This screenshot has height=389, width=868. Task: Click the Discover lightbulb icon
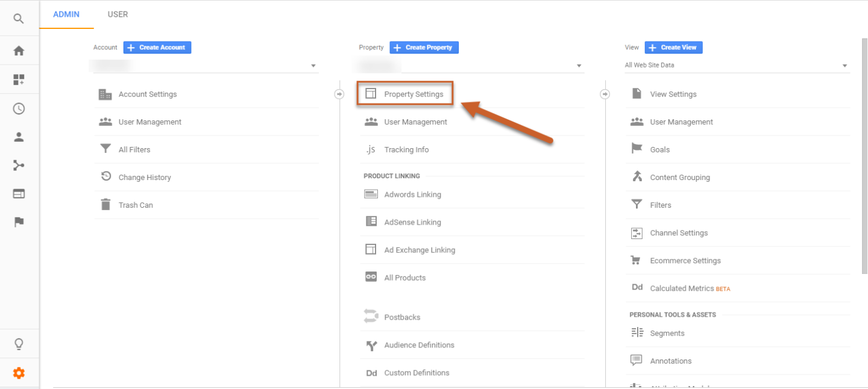tap(19, 344)
